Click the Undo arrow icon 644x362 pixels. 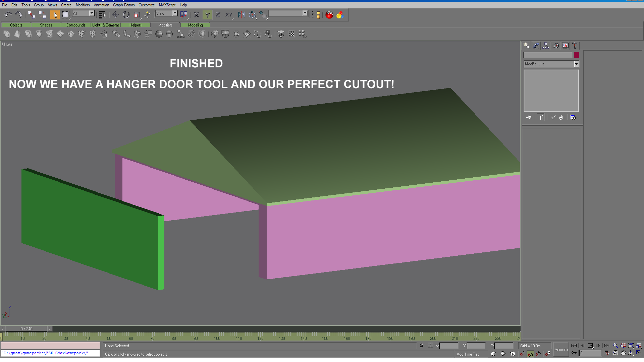[8, 15]
